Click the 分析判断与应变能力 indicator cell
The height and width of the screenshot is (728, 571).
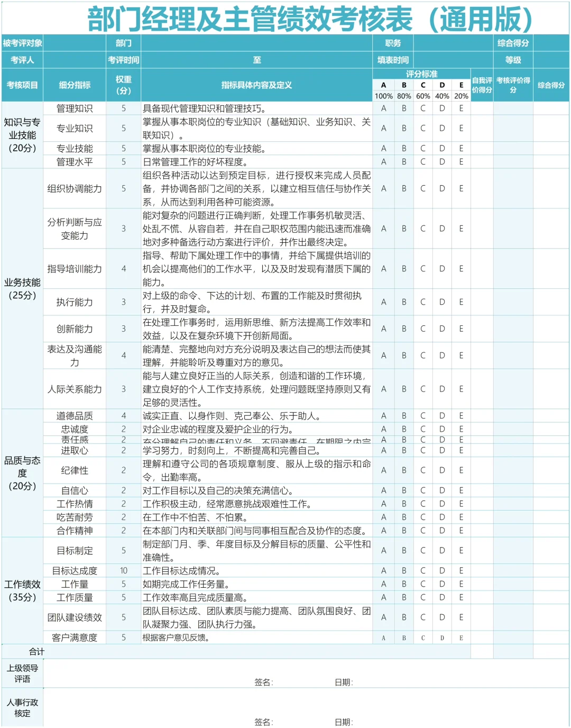[x=75, y=229]
